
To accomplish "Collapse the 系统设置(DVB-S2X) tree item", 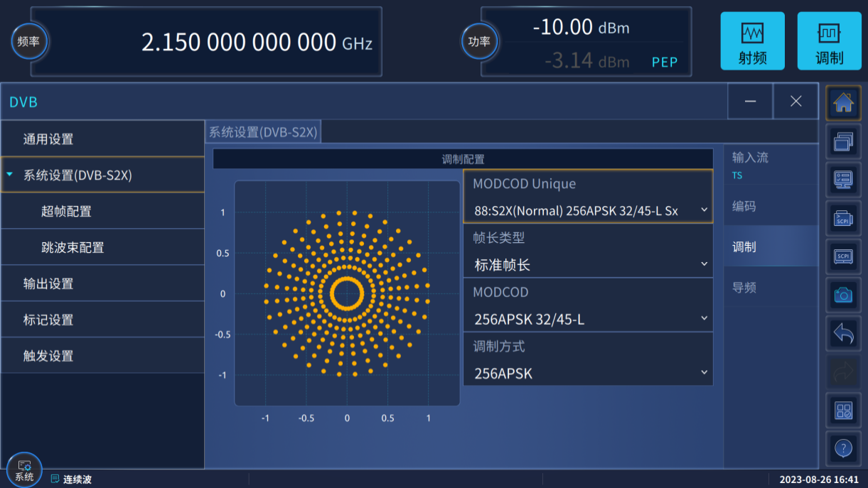I will point(10,175).
